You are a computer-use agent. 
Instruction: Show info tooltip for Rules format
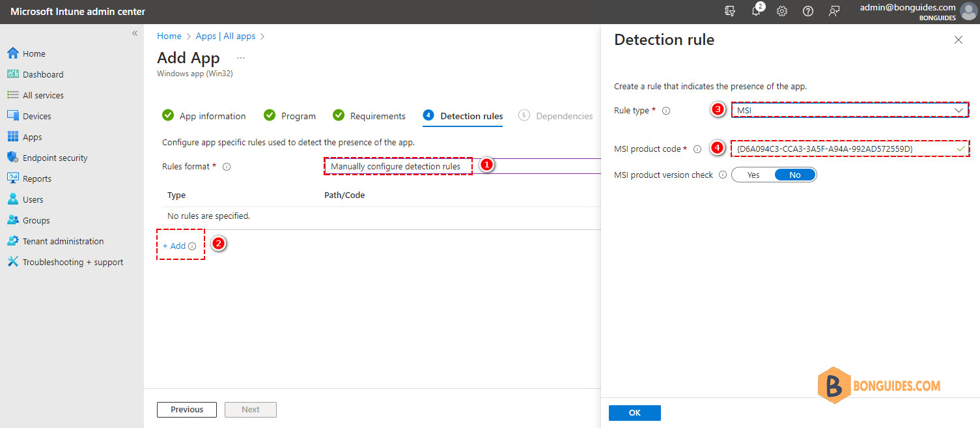(x=227, y=167)
